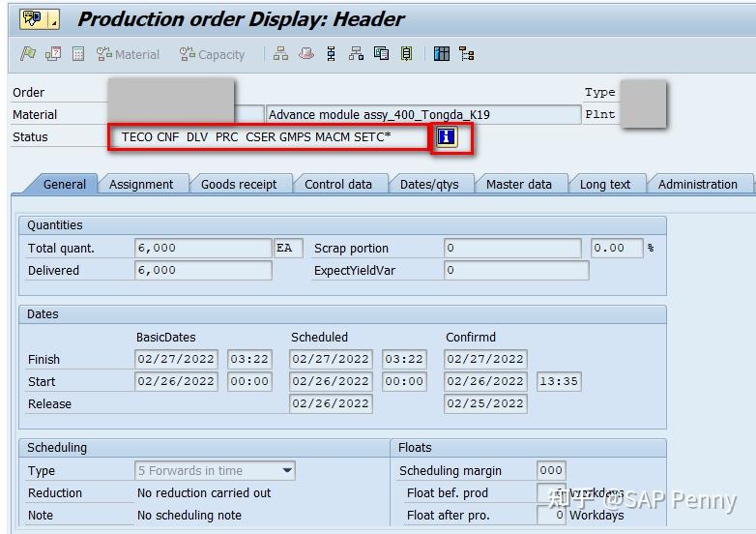Image resolution: width=756 pixels, height=534 pixels.
Task: Switch to the Dates/qtys tab
Action: pos(429,184)
